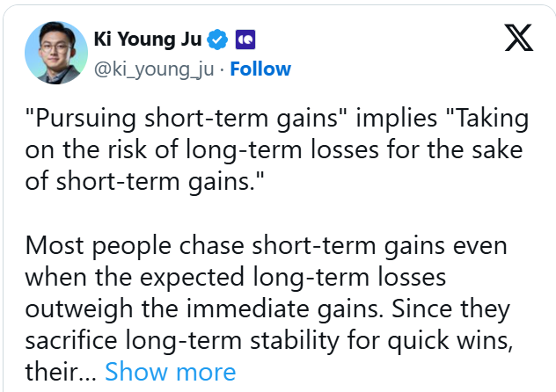
Task: Open the @ki_young_ju handle link
Action: click(x=154, y=69)
